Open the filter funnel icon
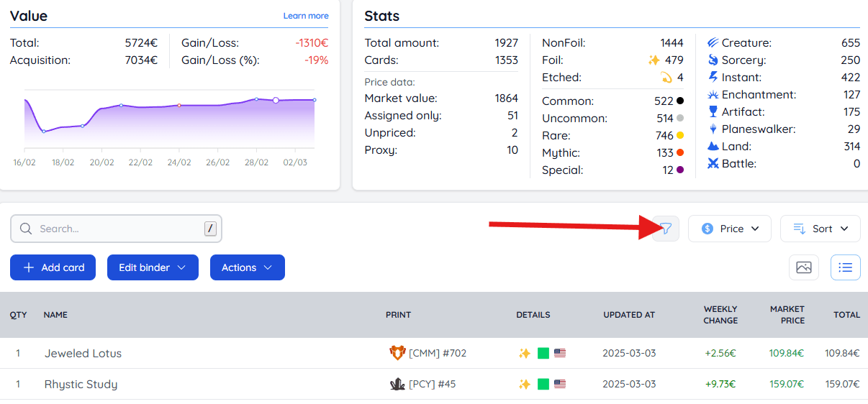 (666, 229)
